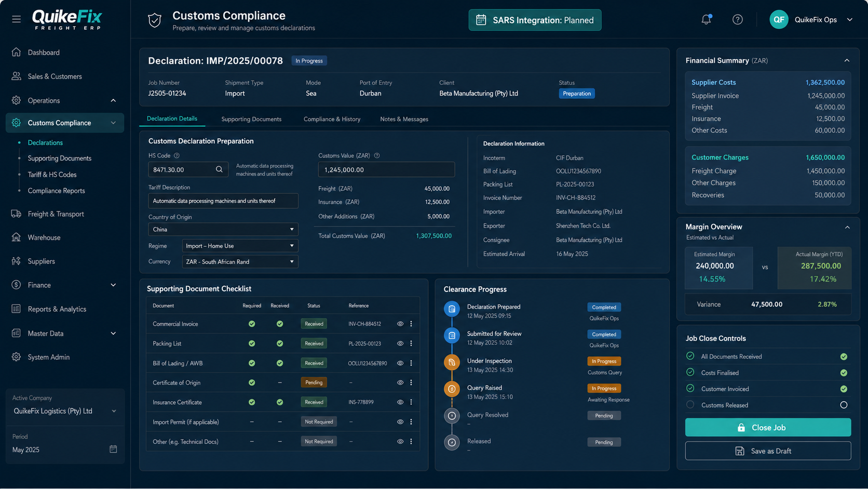Open row menu for Commercial Invoice
The width and height of the screenshot is (868, 489).
tap(411, 324)
